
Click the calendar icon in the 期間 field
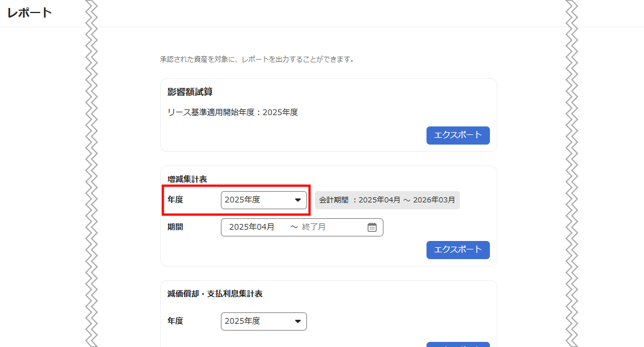pos(372,227)
